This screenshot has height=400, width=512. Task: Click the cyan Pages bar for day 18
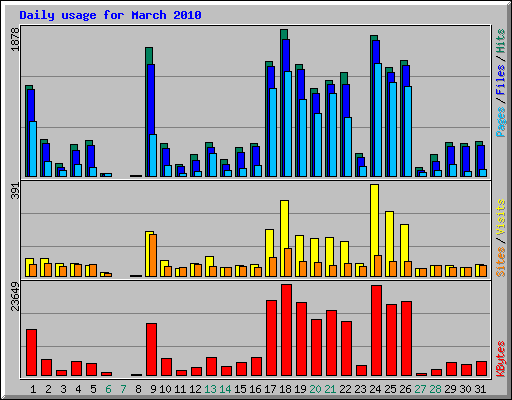click(288, 124)
